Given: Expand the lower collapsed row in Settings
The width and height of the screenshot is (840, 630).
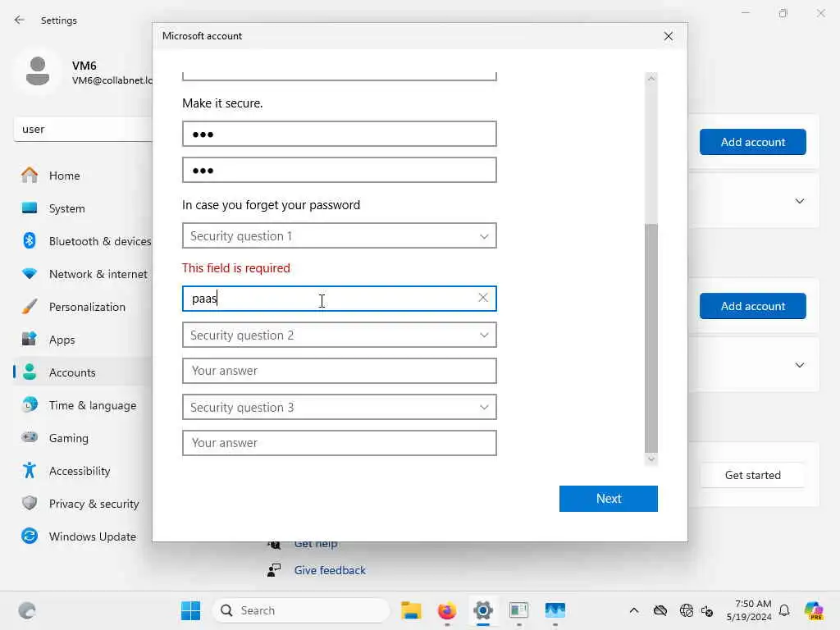Looking at the screenshot, I should 799,365.
